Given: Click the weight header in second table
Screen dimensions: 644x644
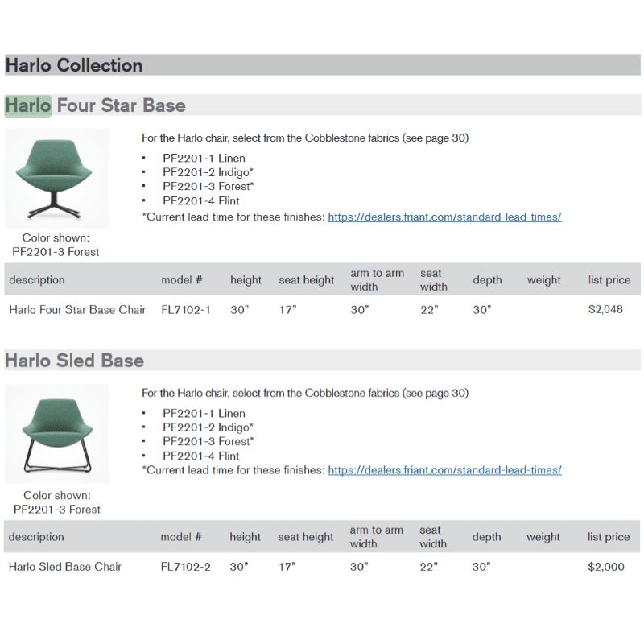Looking at the screenshot, I should (543, 537).
